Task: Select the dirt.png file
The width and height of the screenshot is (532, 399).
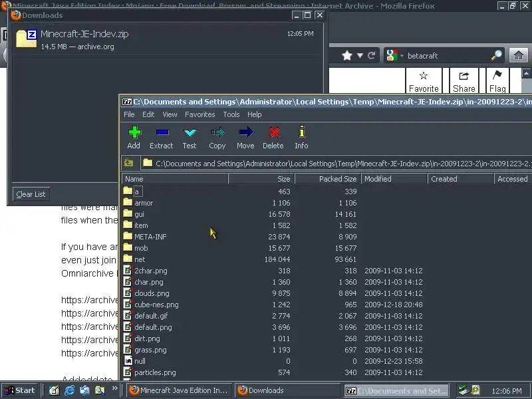Action: coord(147,338)
